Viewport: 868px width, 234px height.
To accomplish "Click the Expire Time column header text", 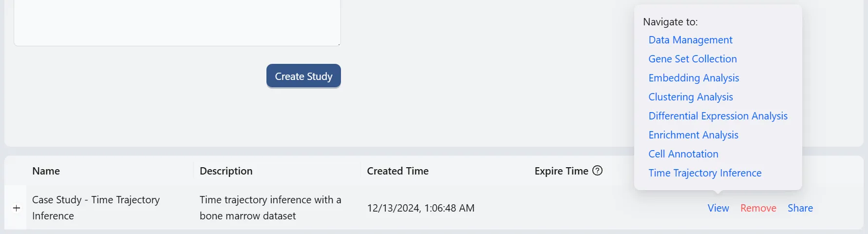I will (561, 171).
